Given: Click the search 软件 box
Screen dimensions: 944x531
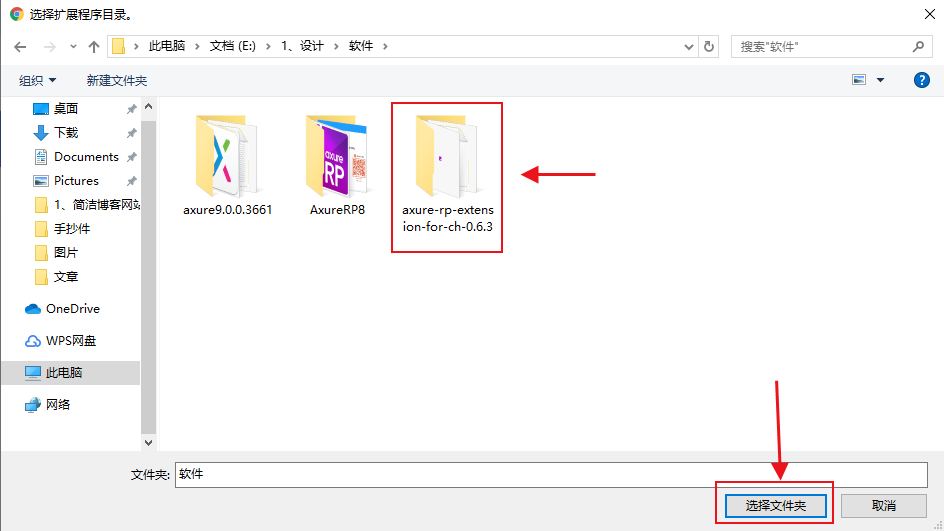Looking at the screenshot, I should click(x=820, y=46).
